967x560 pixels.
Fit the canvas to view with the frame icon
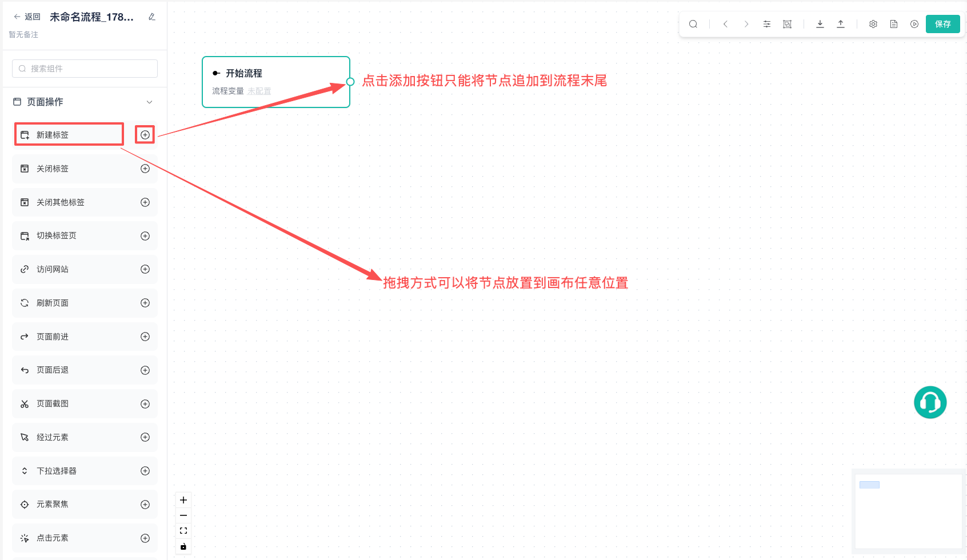pos(183,531)
